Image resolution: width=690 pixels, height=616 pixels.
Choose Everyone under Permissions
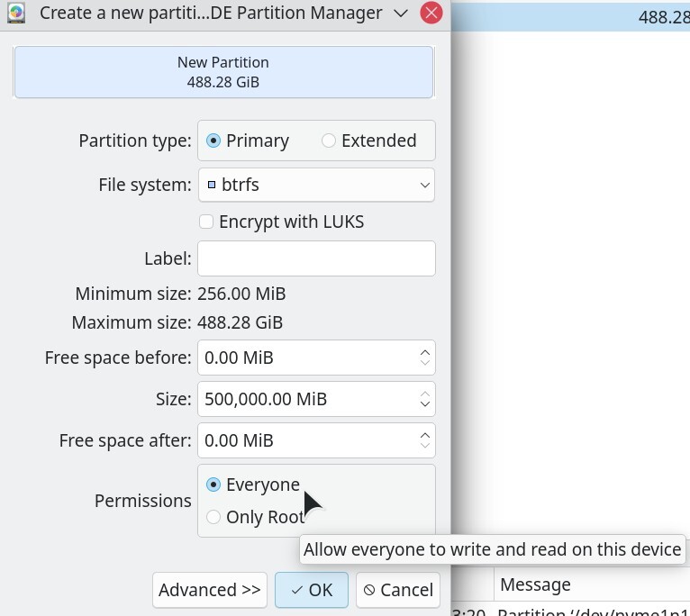(x=213, y=485)
